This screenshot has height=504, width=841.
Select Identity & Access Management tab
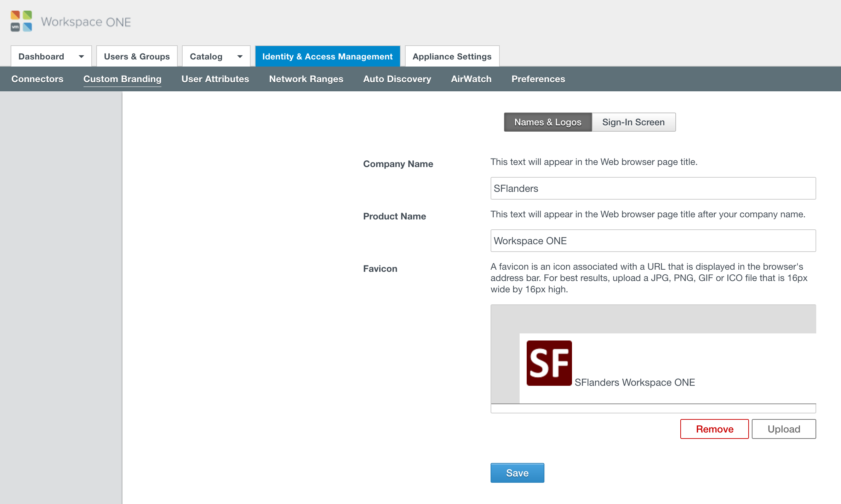pyautogui.click(x=327, y=57)
